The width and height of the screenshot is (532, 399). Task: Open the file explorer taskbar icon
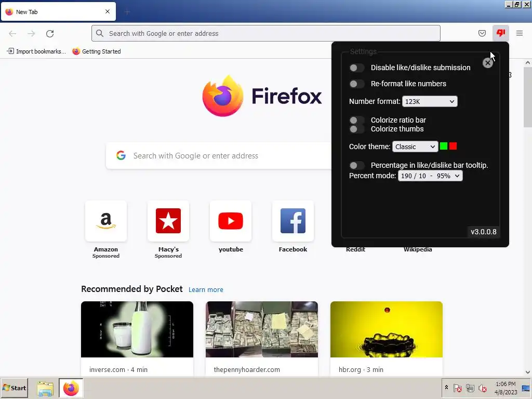[45, 389]
